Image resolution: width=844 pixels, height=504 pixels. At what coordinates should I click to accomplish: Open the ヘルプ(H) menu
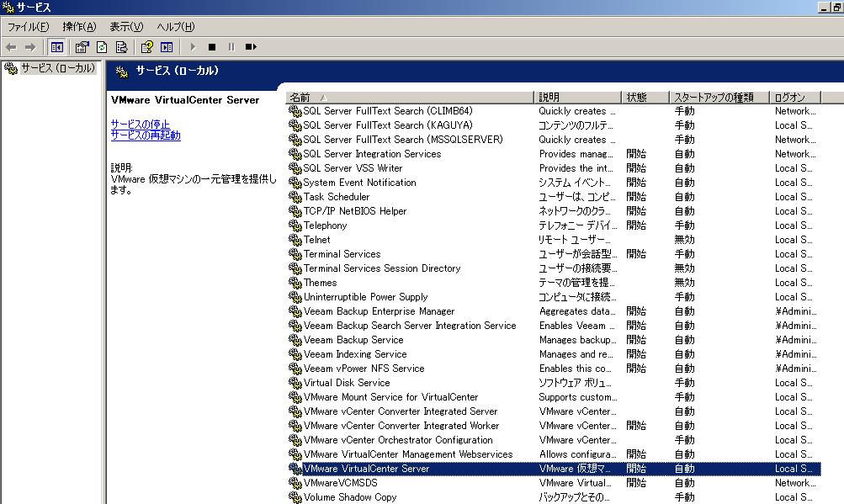pos(176,26)
